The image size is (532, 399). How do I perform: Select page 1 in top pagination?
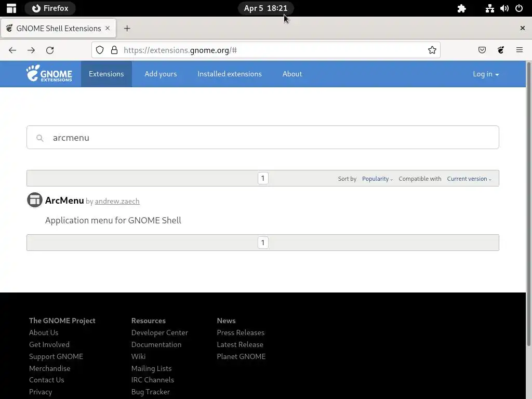pos(263,179)
